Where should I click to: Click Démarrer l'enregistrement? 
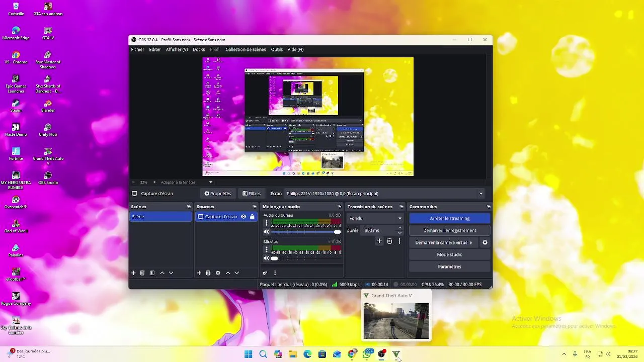450,230
